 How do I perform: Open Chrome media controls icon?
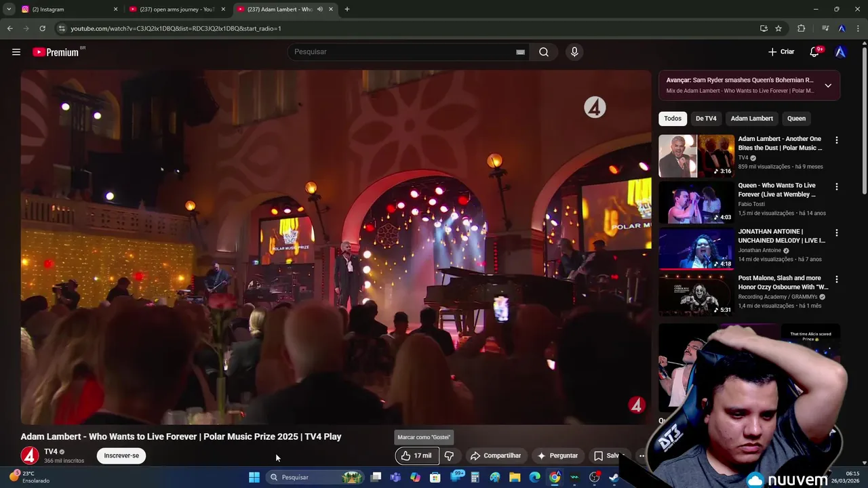[825, 28]
